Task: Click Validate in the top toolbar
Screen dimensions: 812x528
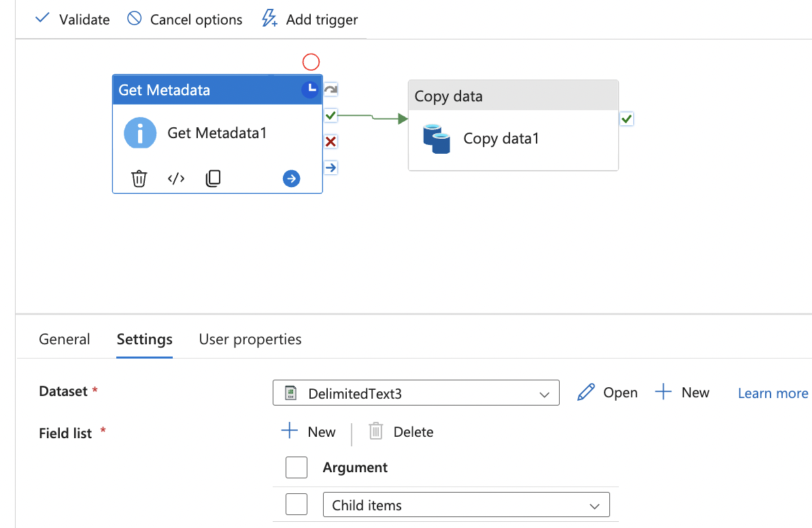Action: point(72,19)
